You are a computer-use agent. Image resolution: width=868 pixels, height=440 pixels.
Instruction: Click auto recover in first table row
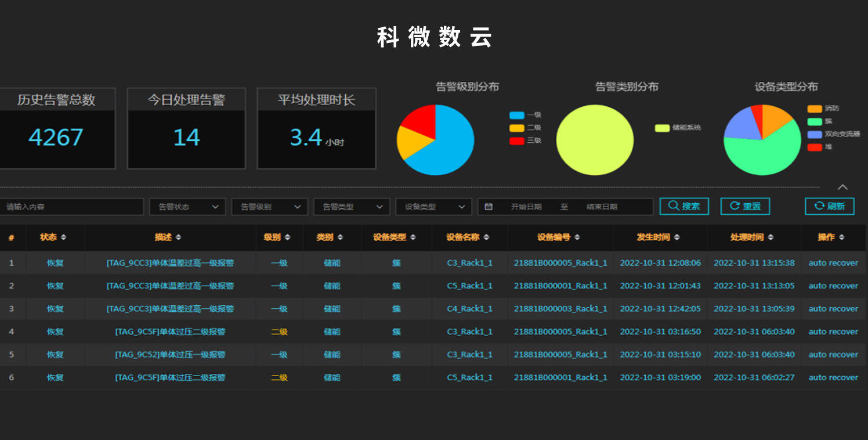[x=833, y=263]
